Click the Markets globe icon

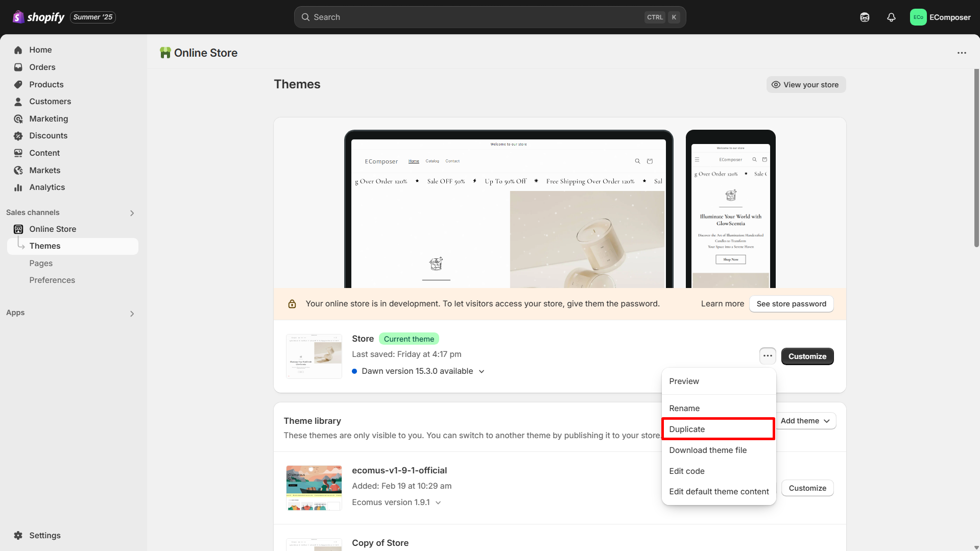tap(18, 171)
